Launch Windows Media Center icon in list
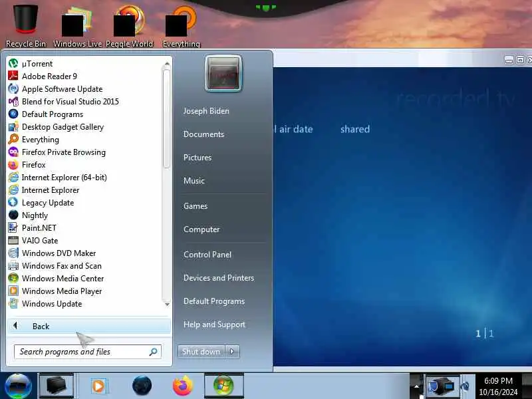 tap(13, 278)
